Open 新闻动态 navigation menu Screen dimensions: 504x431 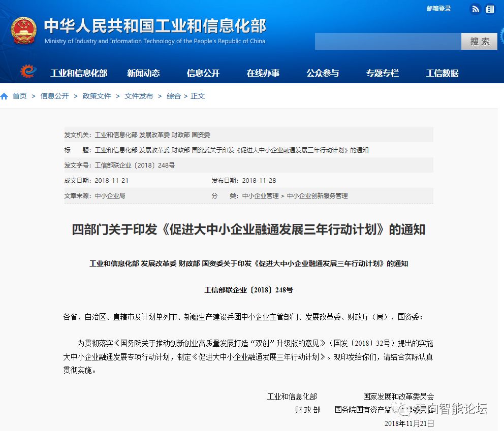(143, 73)
